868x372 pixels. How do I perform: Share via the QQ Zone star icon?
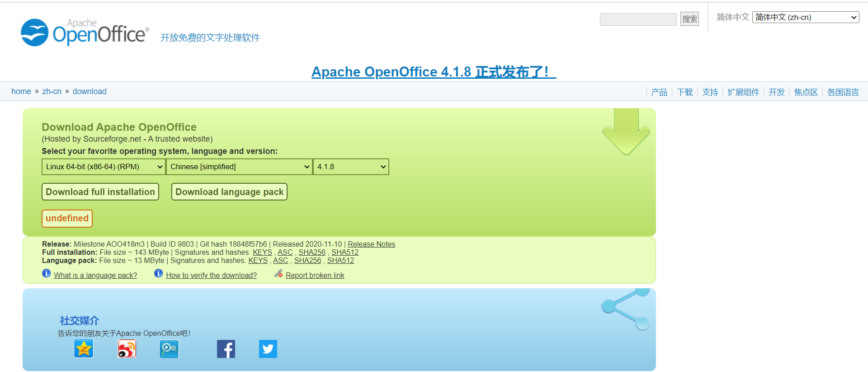84,349
